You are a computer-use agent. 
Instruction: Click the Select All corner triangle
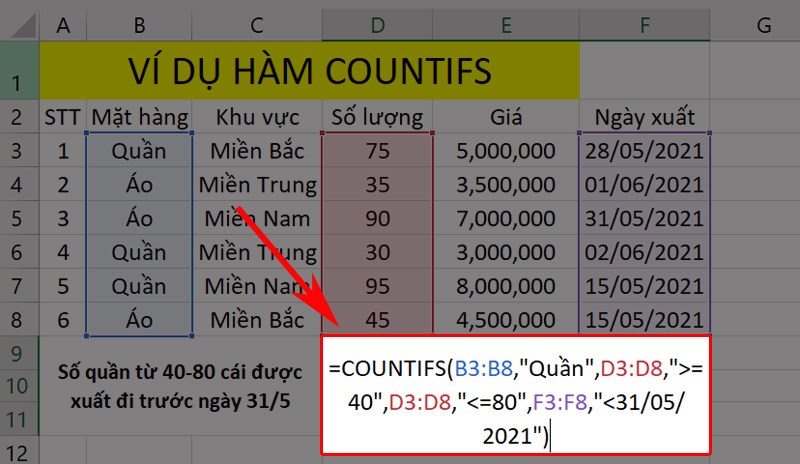(23, 26)
